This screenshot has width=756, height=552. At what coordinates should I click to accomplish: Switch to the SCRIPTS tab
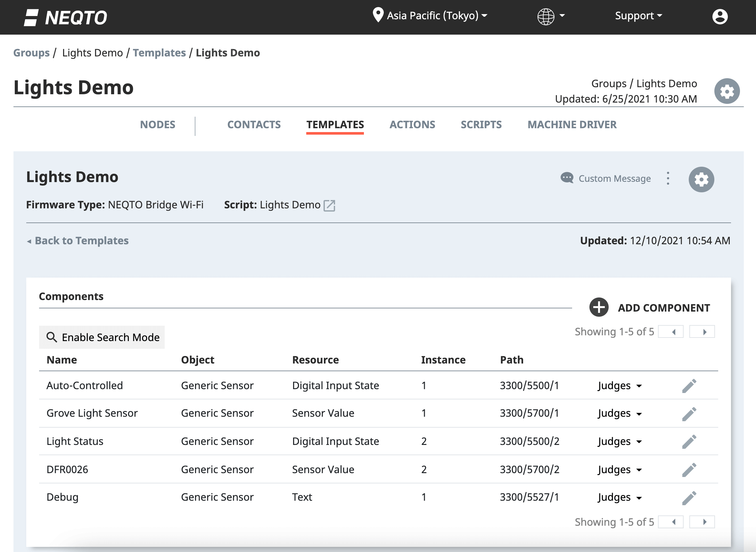tap(481, 124)
